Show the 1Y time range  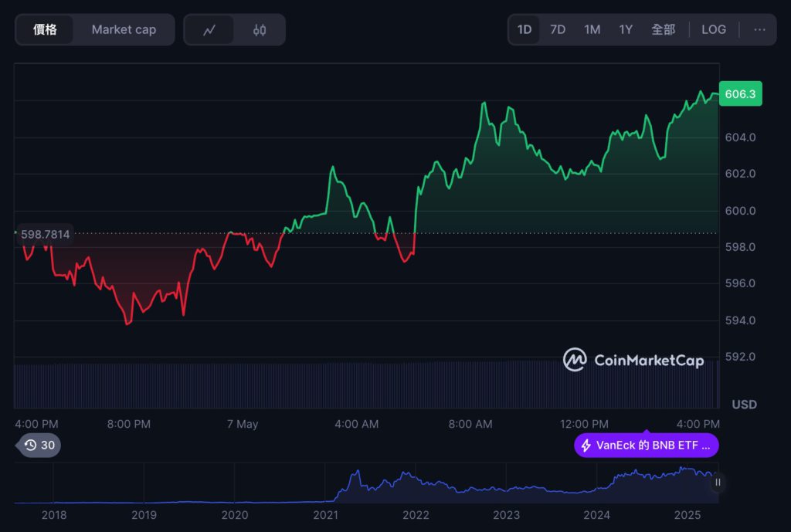626,29
